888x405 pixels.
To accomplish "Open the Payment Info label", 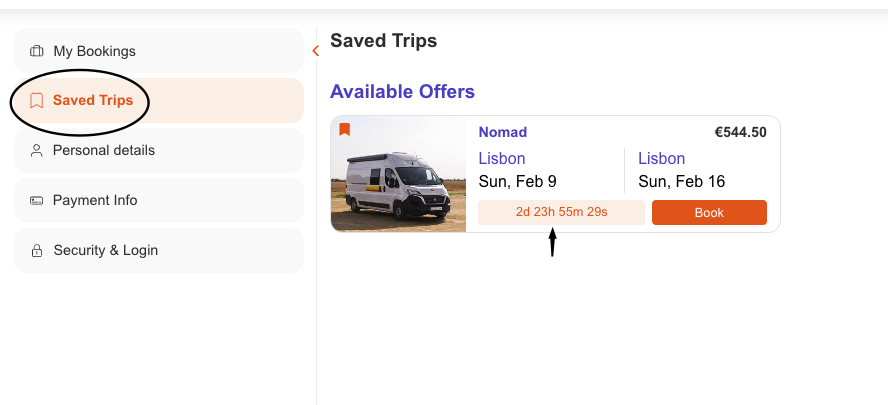I will point(95,200).
